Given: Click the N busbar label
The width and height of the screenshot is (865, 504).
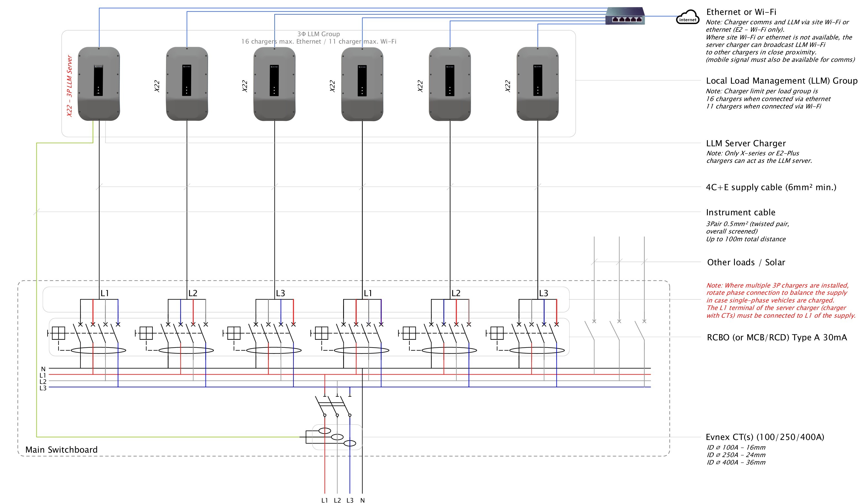Looking at the screenshot, I should click(43, 369).
